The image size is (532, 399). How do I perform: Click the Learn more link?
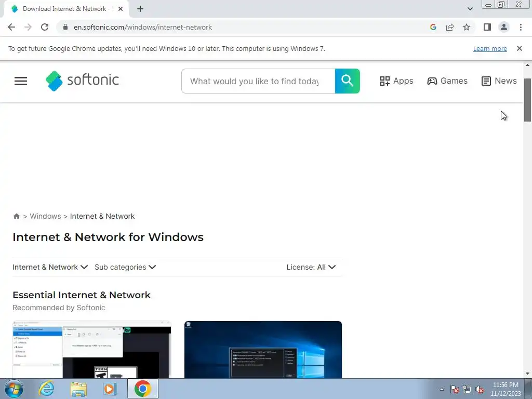tap(490, 48)
